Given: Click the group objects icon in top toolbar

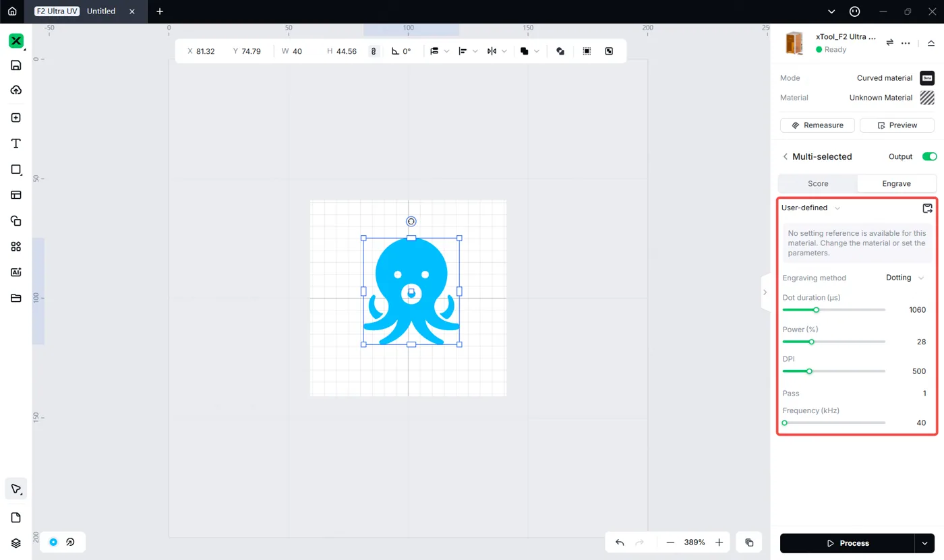Looking at the screenshot, I should coord(560,51).
